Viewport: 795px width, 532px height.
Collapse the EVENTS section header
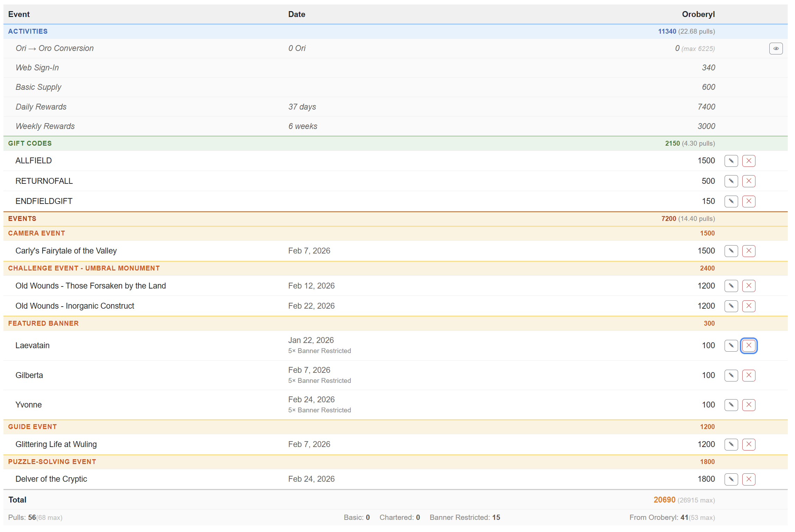click(22, 219)
